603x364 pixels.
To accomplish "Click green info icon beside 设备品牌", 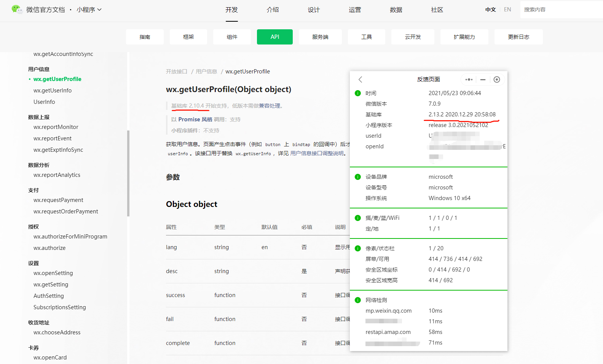I will point(358,177).
